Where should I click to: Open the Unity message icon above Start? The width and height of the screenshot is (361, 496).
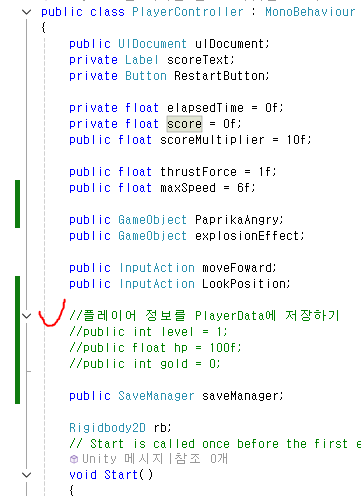pos(74,459)
